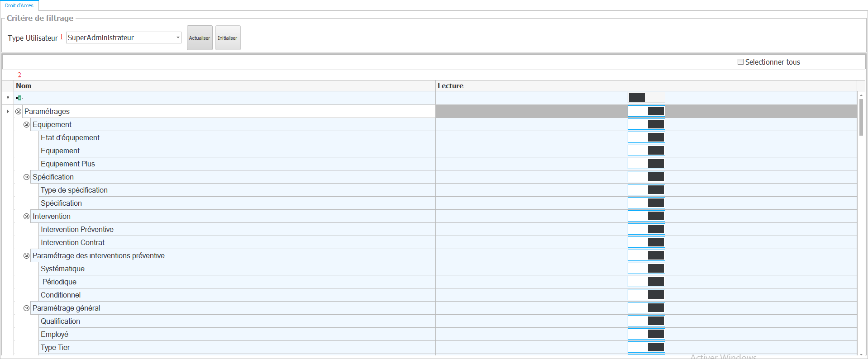This screenshot has height=359, width=868.
Task: Click the filter row pin icon
Action: [8, 98]
